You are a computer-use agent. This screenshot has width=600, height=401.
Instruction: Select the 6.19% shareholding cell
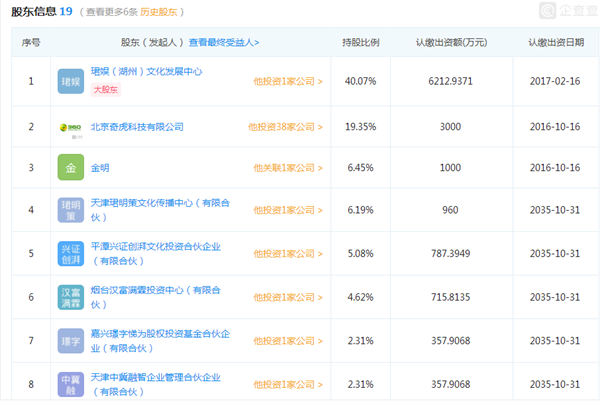click(360, 210)
